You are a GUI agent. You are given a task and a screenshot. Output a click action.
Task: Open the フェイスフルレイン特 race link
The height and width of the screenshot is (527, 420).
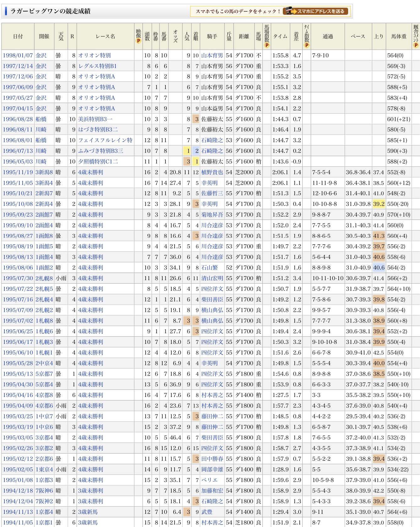coord(105,140)
